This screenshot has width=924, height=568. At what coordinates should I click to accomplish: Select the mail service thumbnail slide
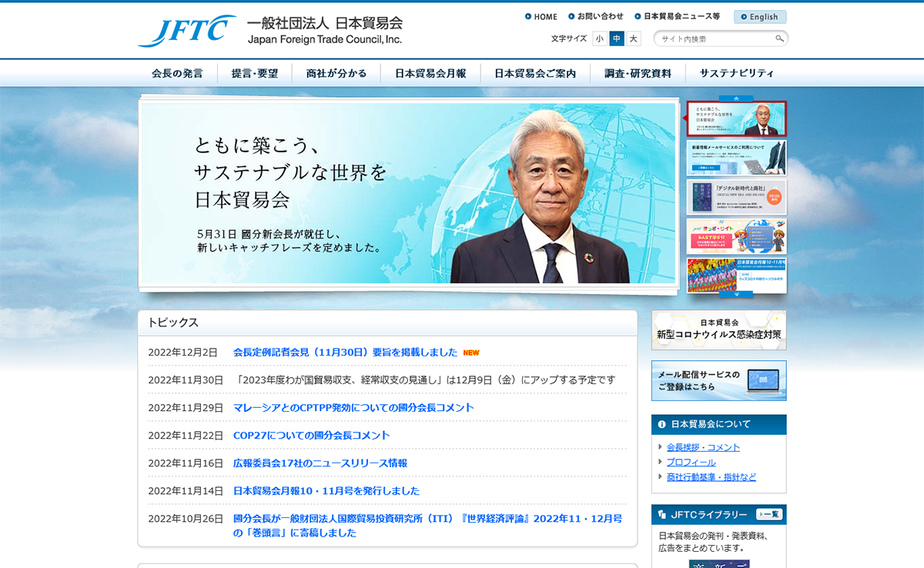(x=736, y=158)
